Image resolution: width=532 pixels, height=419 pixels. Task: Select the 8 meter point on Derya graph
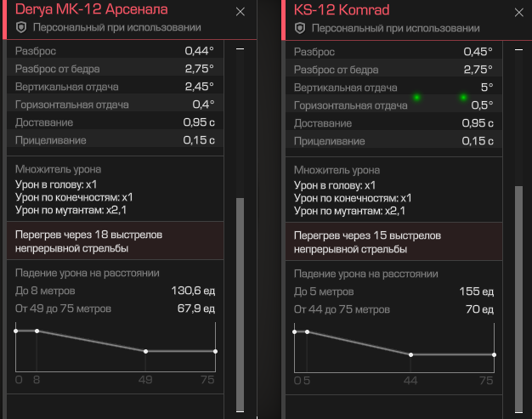pyautogui.click(x=37, y=331)
